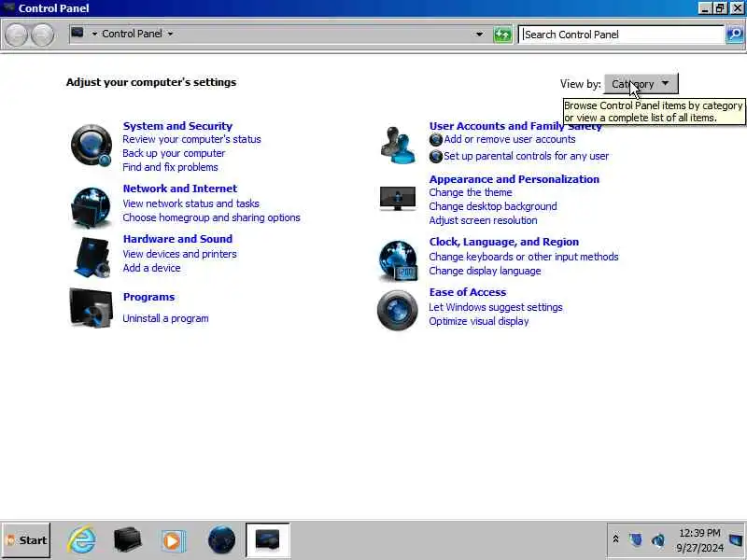The height and width of the screenshot is (560, 747).
Task: Click the search magnifier button
Action: pos(735,35)
